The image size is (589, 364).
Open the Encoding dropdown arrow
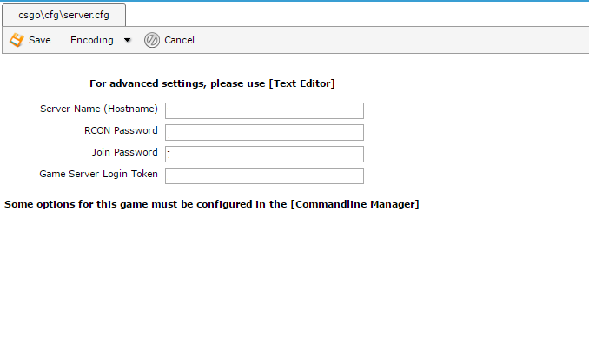point(128,40)
